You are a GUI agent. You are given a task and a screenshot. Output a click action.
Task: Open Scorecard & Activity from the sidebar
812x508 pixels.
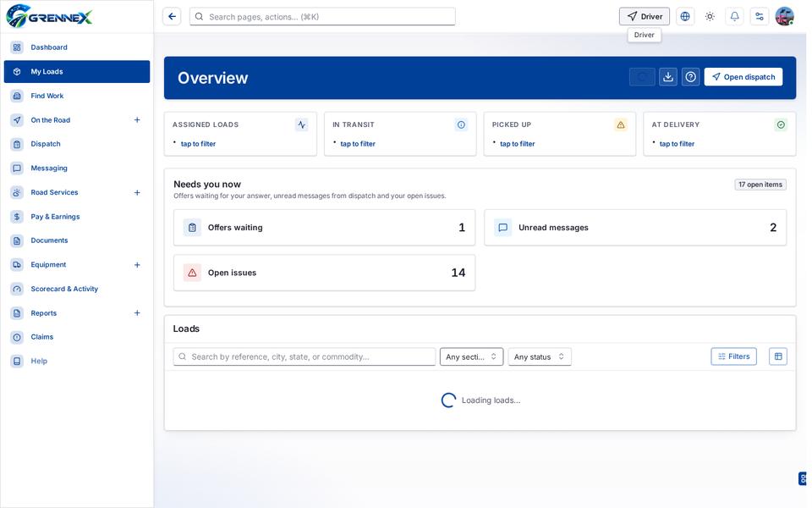tap(77, 289)
